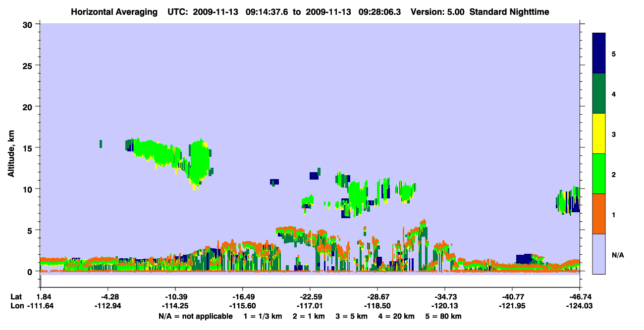
Task: Click the '4 = 20 km' legend note
Action: click(x=396, y=316)
